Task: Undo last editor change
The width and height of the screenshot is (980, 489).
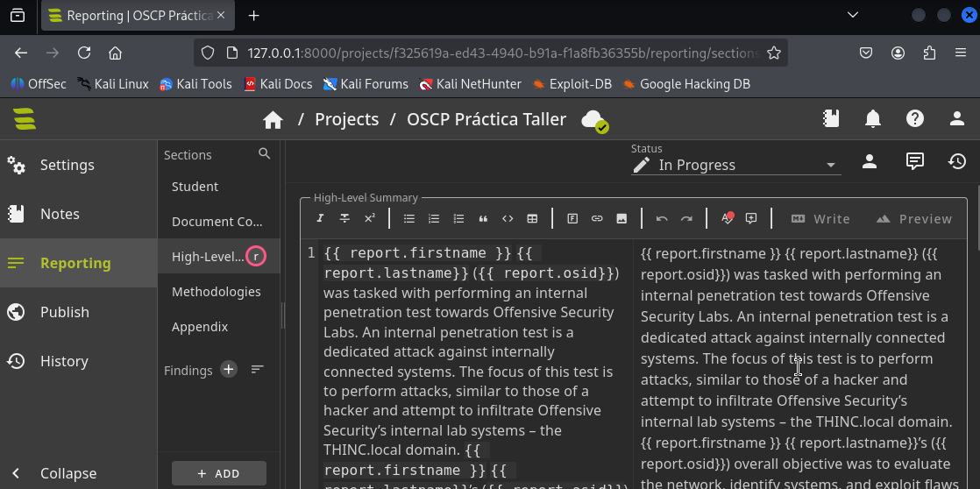Action: pyautogui.click(x=661, y=218)
